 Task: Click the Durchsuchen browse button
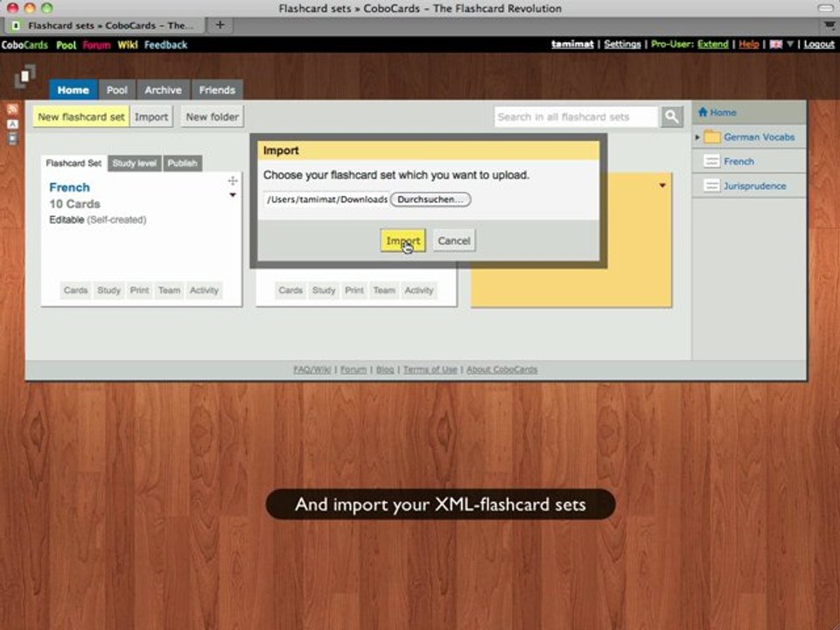click(430, 199)
